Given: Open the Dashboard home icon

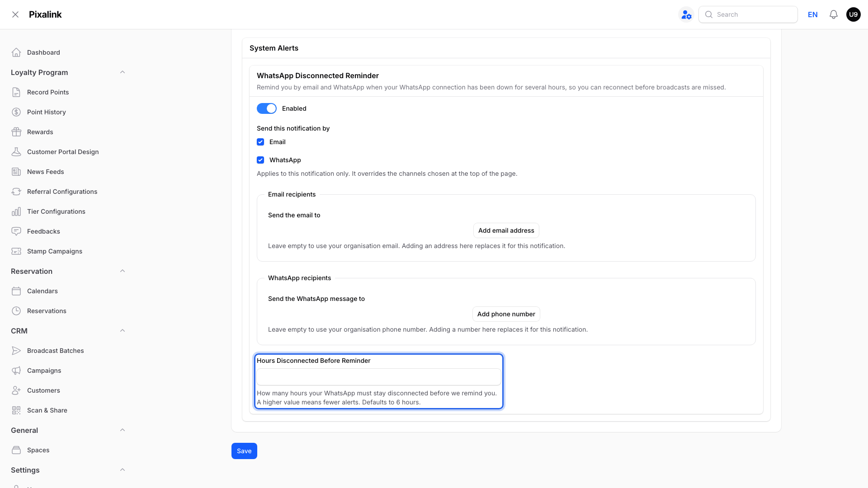Looking at the screenshot, I should pos(16,52).
